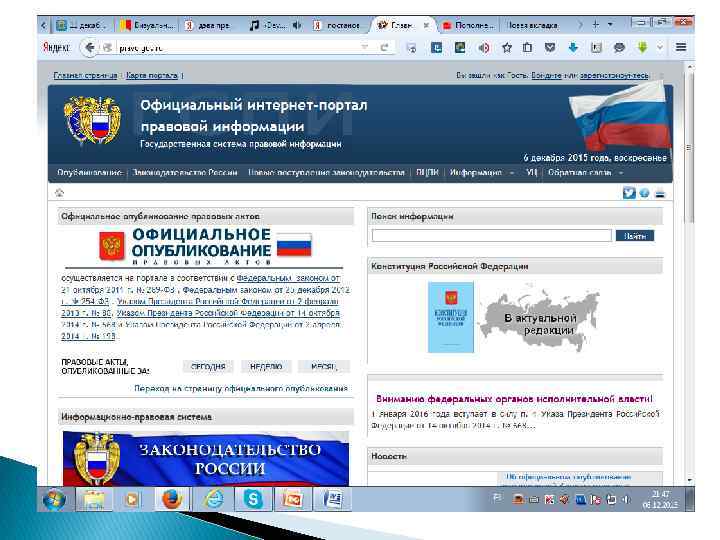This screenshot has height=540, width=720.
Task: Show acts published for НЕДЕЛЮ
Action: tap(266, 366)
